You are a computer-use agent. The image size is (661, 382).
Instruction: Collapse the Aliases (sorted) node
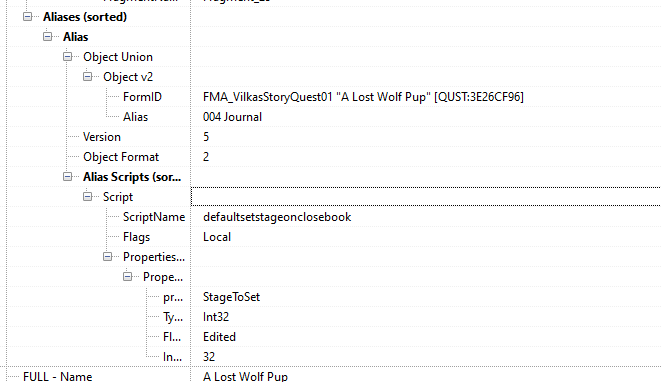pos(27,17)
